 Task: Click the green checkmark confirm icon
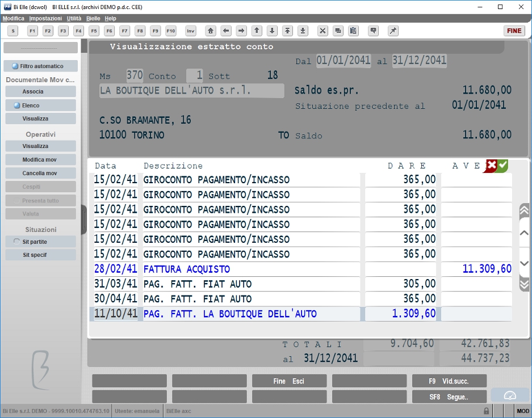502,166
